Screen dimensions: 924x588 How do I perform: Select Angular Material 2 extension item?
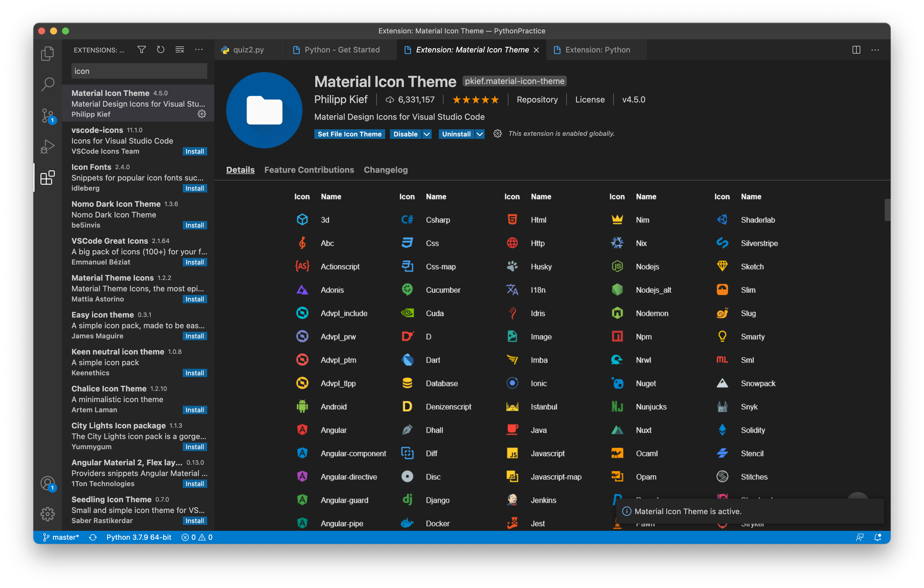pyautogui.click(x=138, y=473)
